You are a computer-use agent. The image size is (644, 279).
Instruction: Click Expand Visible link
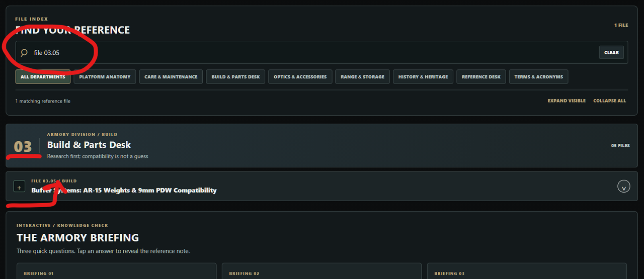pos(567,101)
